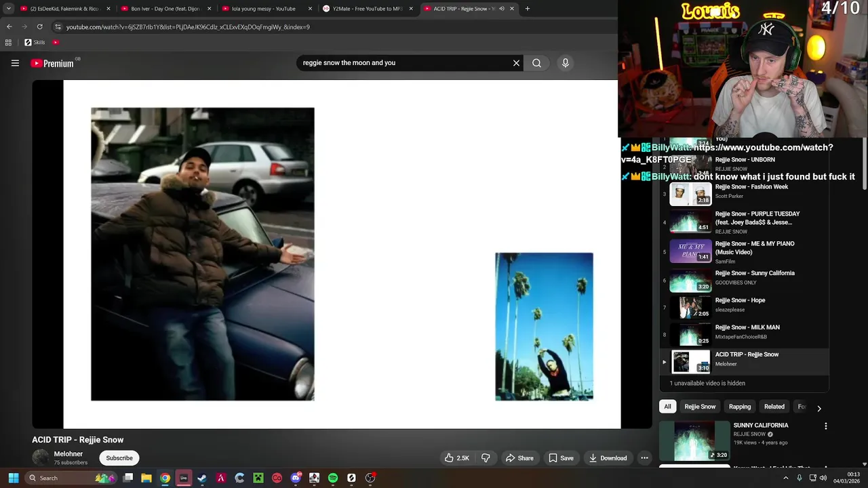Open a new browser tab
Image resolution: width=868 pixels, height=488 pixels.
(x=528, y=9)
